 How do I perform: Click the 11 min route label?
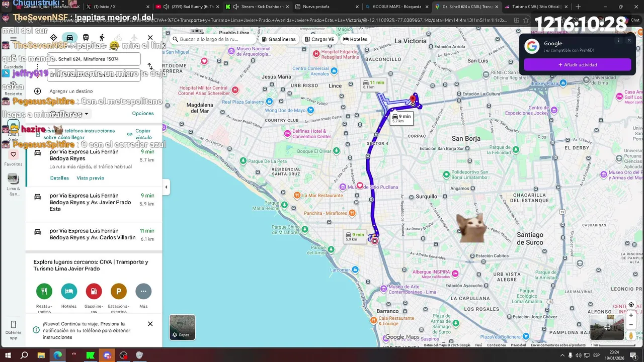pos(373,84)
